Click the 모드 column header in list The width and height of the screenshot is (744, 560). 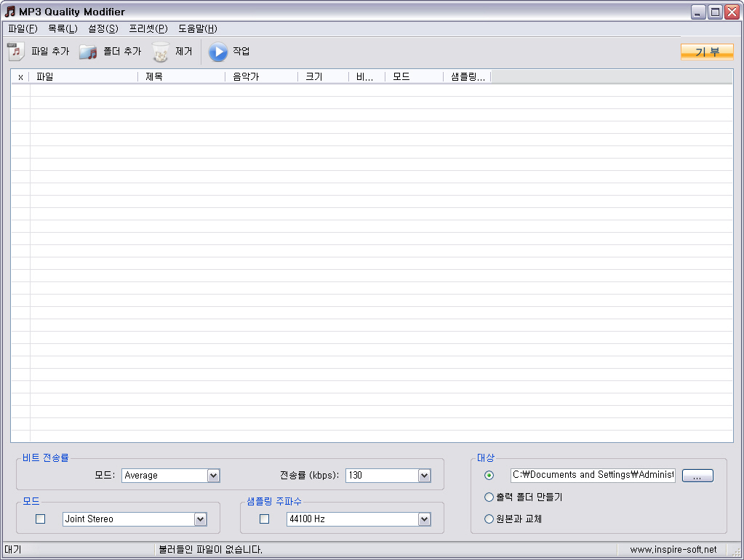tap(415, 77)
